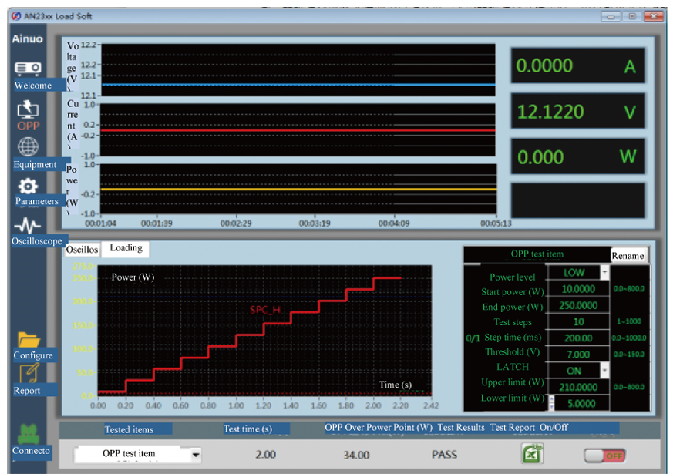This screenshot has height=475, width=675.
Task: Click the voltage readout 12.1220 V
Action: pos(577,112)
